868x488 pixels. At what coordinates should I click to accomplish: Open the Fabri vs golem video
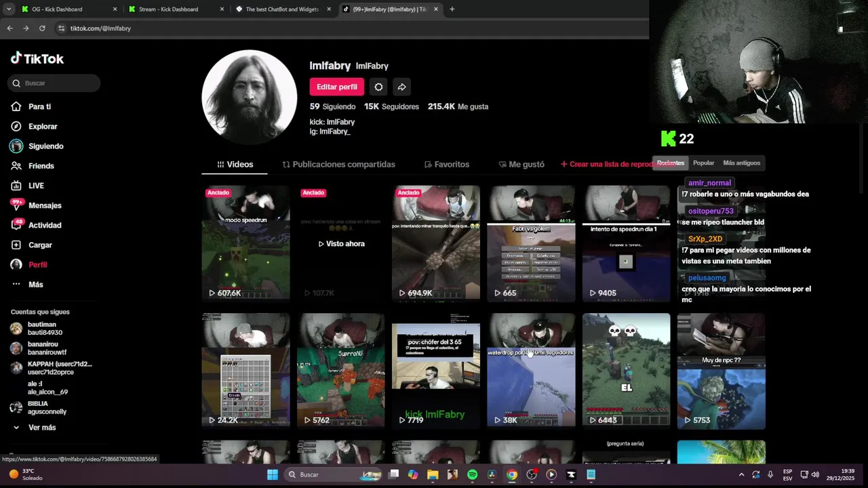[x=531, y=243]
